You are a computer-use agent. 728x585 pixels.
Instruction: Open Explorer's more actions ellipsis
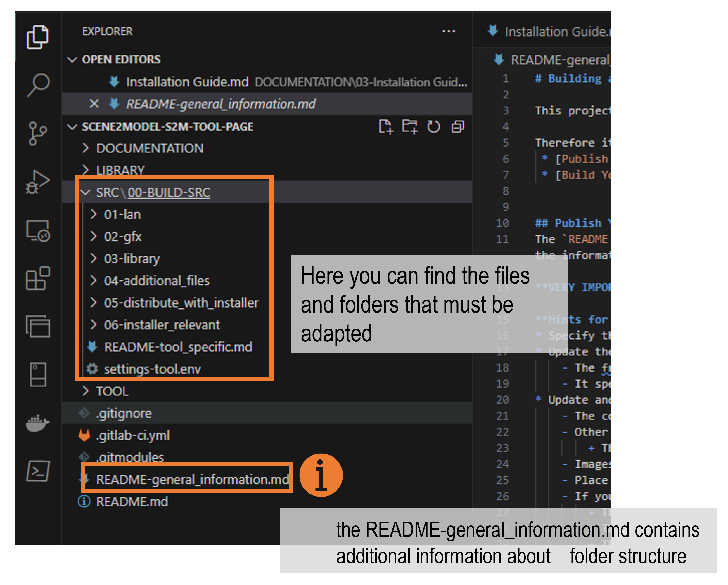click(449, 31)
